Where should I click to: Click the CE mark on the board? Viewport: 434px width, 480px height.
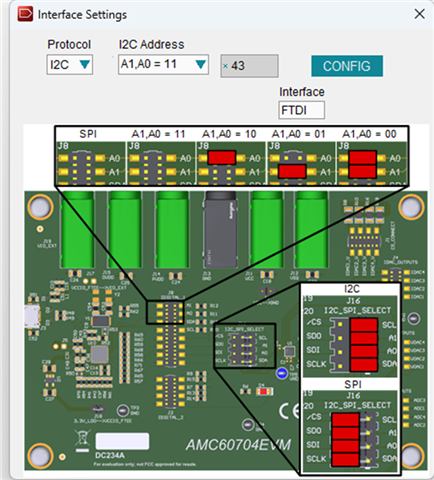click(x=289, y=411)
